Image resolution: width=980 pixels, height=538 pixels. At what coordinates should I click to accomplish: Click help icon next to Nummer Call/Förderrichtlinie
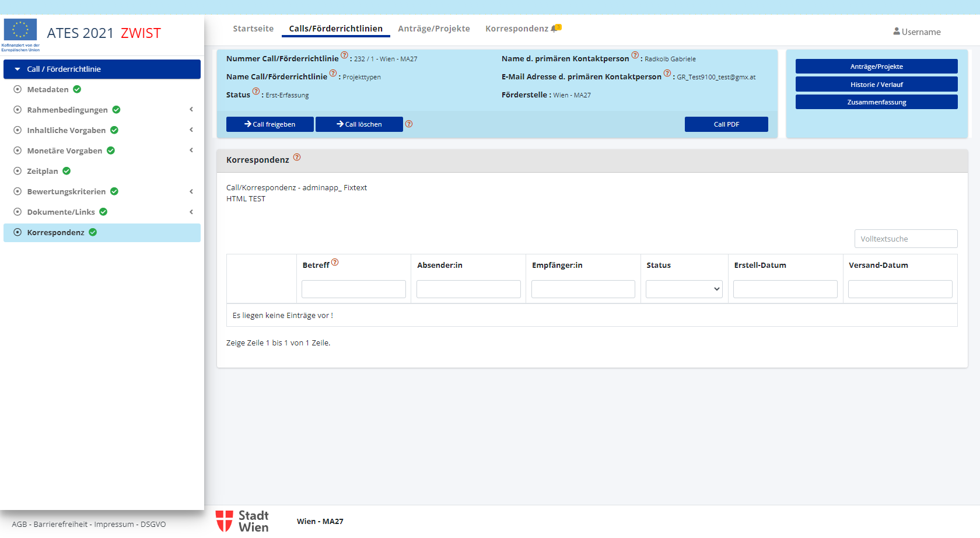[x=344, y=55]
